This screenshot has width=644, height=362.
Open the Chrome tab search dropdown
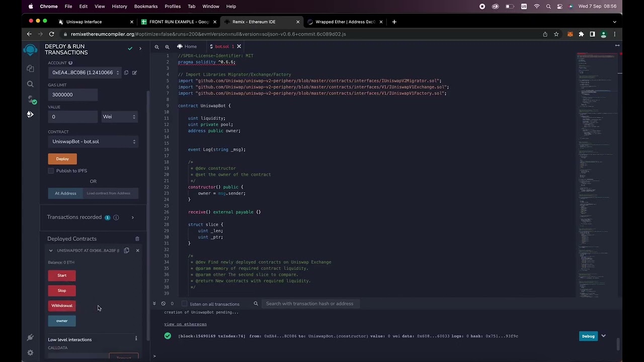click(614, 22)
